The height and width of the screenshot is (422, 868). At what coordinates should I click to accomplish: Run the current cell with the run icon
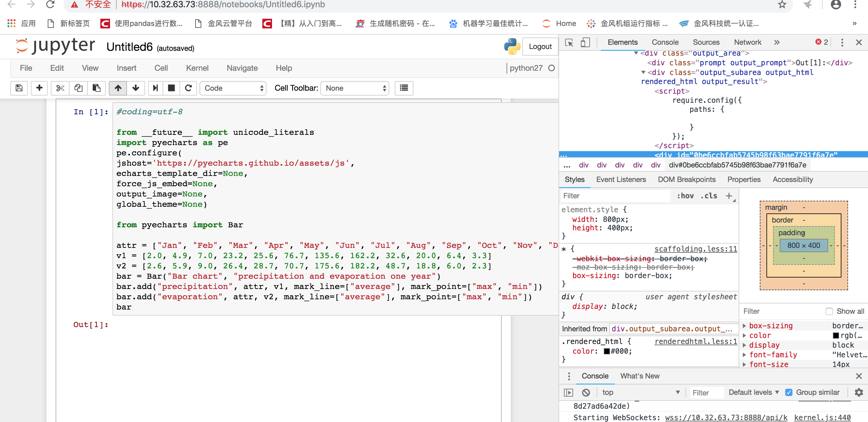(155, 88)
